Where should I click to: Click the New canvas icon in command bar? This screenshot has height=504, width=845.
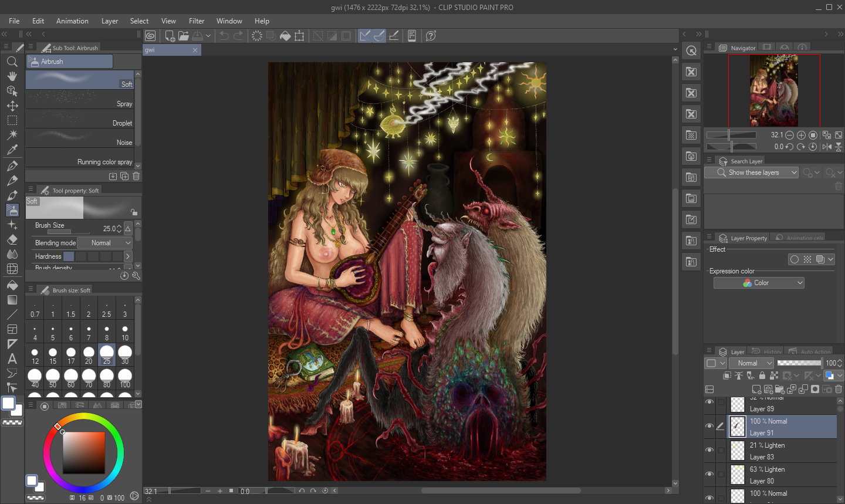[170, 36]
